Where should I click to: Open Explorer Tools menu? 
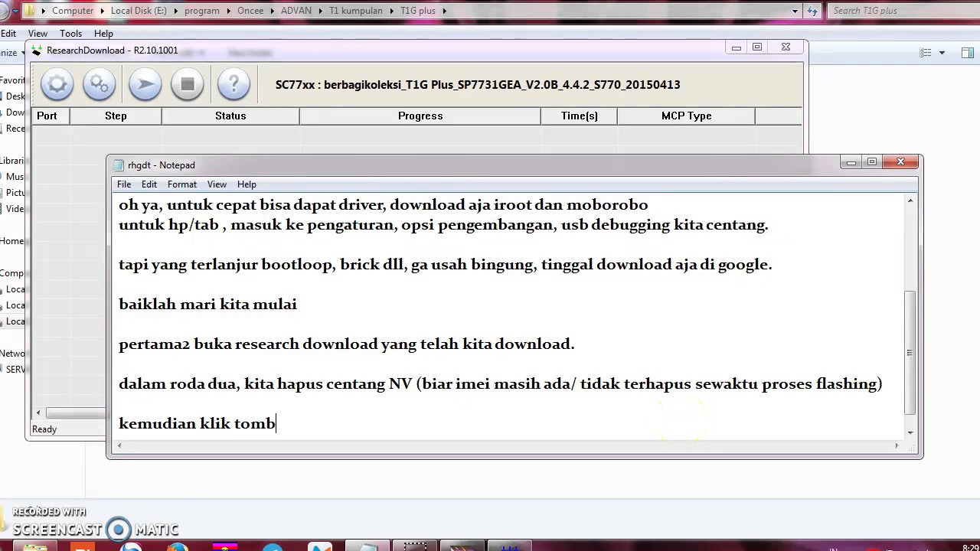[x=70, y=34]
